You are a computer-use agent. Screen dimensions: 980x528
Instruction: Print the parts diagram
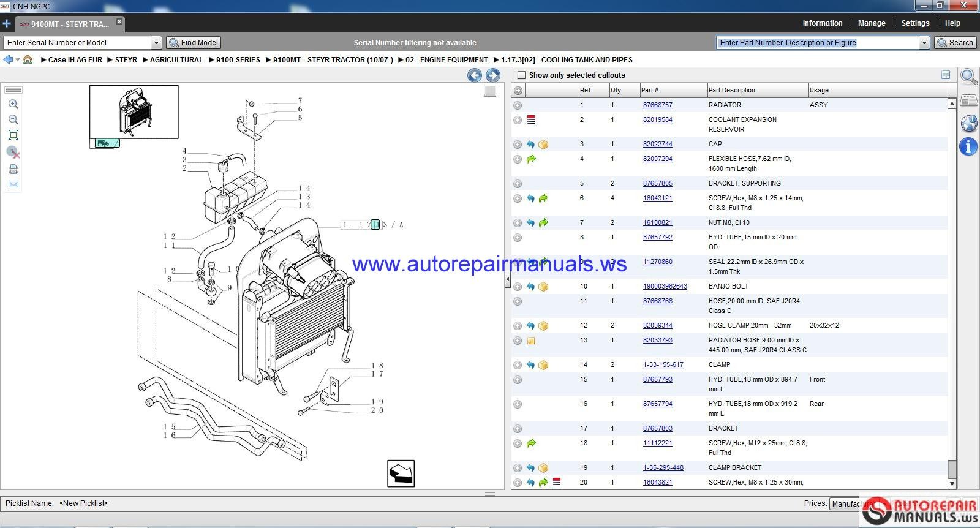[13, 169]
